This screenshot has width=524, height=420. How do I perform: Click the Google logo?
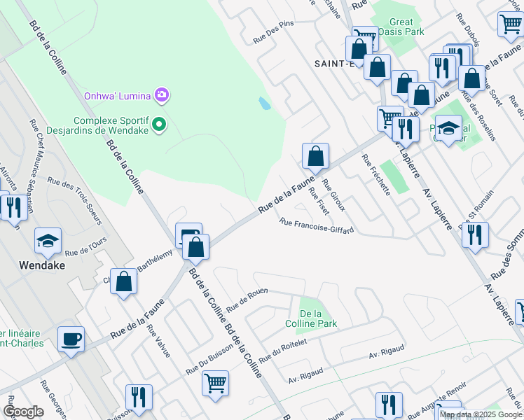23,412
